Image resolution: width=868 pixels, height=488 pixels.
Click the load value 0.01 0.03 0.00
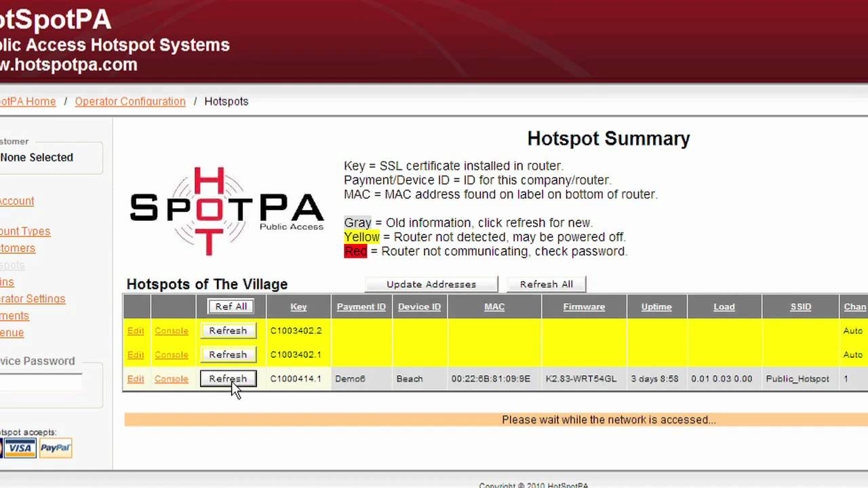pyautogui.click(x=722, y=379)
